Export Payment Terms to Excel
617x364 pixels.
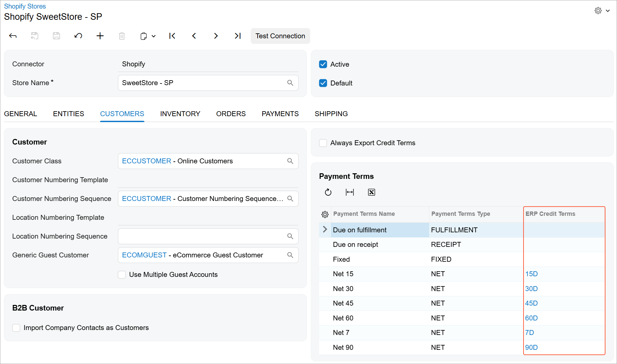372,192
